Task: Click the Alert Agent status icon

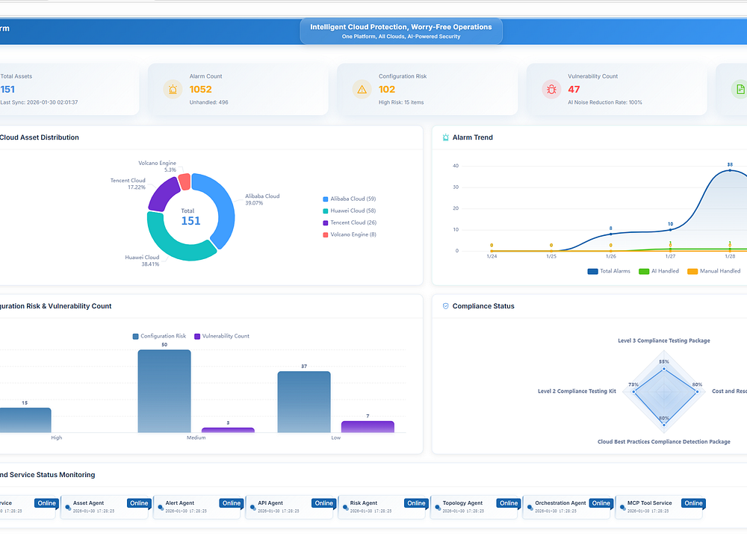Action: click(x=161, y=508)
